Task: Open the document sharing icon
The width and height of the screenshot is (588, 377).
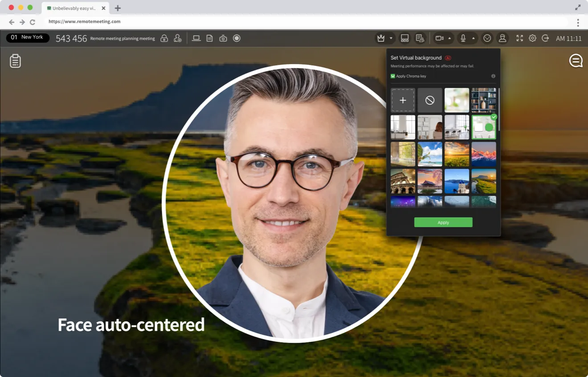Action: (x=209, y=38)
